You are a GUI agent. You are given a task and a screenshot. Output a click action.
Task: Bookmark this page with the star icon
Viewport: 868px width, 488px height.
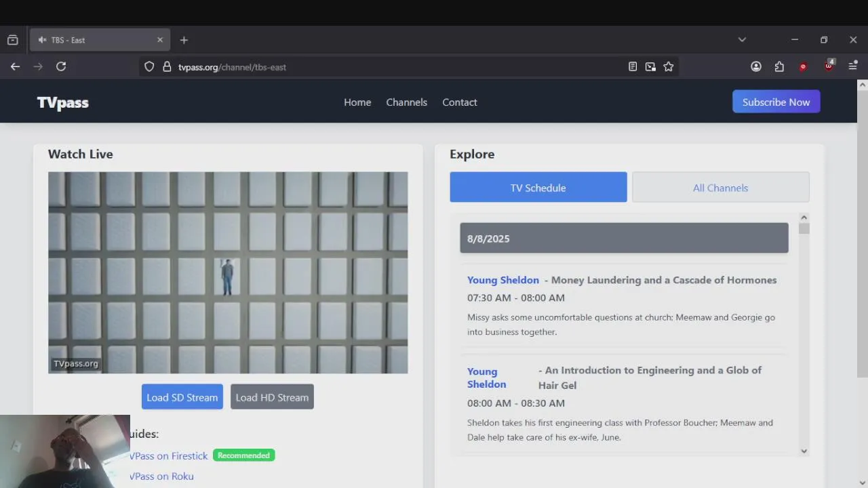coord(669,66)
